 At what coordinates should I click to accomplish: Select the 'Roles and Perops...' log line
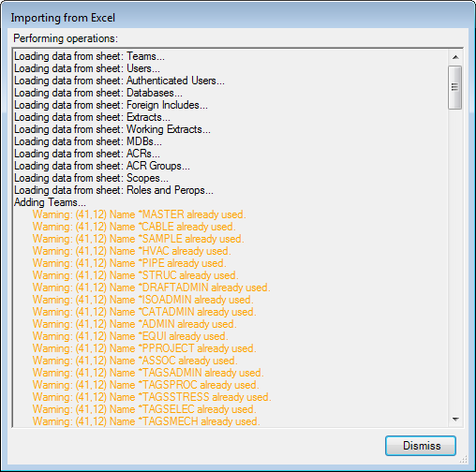113,190
